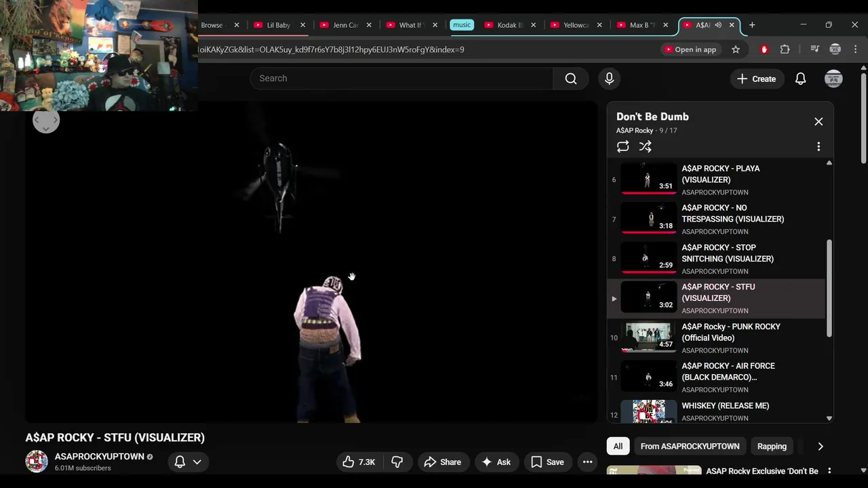Close the Don't Be Dumb playlist panel
868x488 pixels.
pyautogui.click(x=818, y=122)
